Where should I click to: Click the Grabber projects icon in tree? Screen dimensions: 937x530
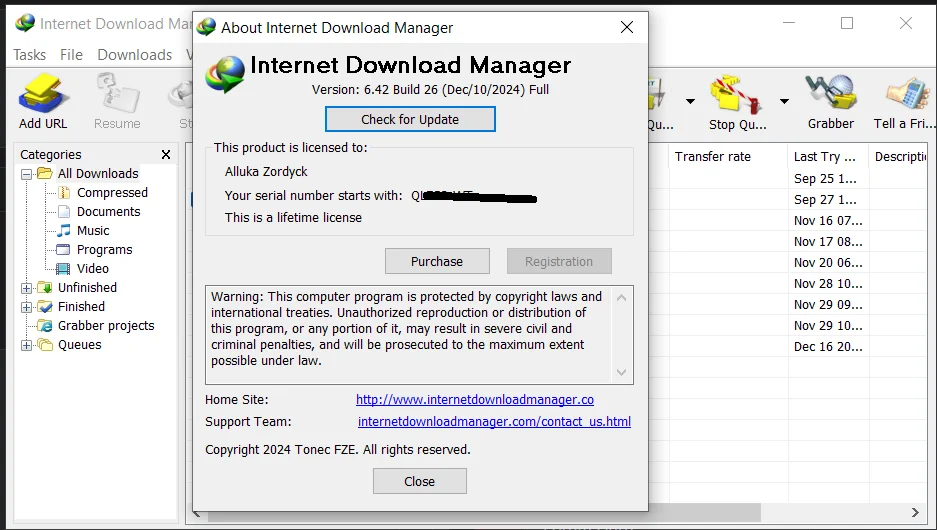[45, 326]
